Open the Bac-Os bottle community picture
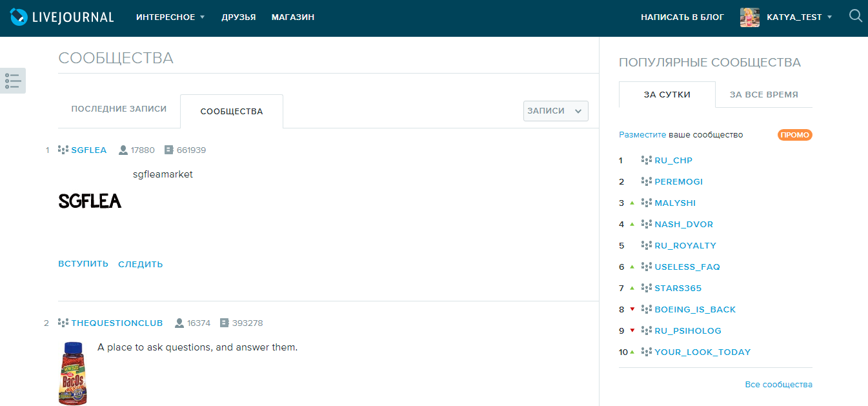868x406 pixels. click(x=72, y=374)
